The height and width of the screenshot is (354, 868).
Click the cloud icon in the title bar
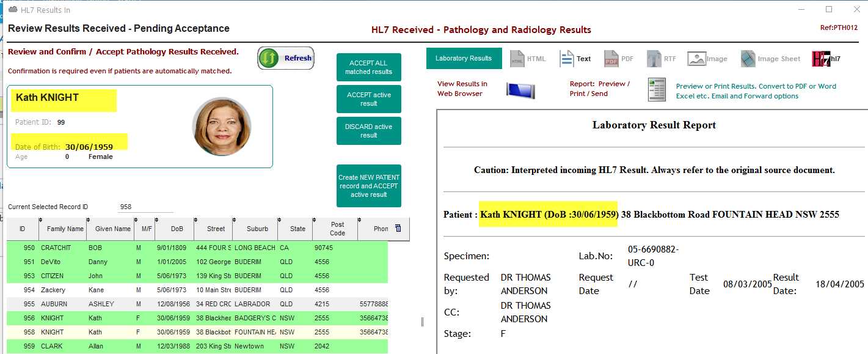(13, 10)
